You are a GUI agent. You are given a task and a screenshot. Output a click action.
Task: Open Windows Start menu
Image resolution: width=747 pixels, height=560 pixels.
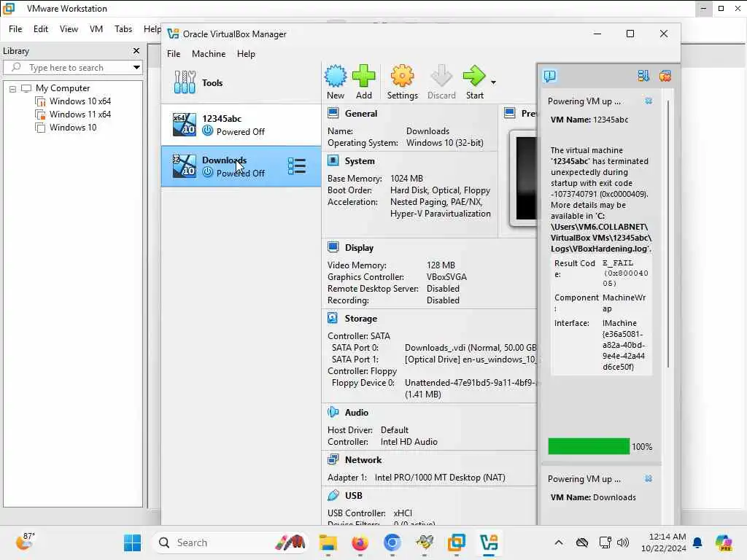coord(133,542)
